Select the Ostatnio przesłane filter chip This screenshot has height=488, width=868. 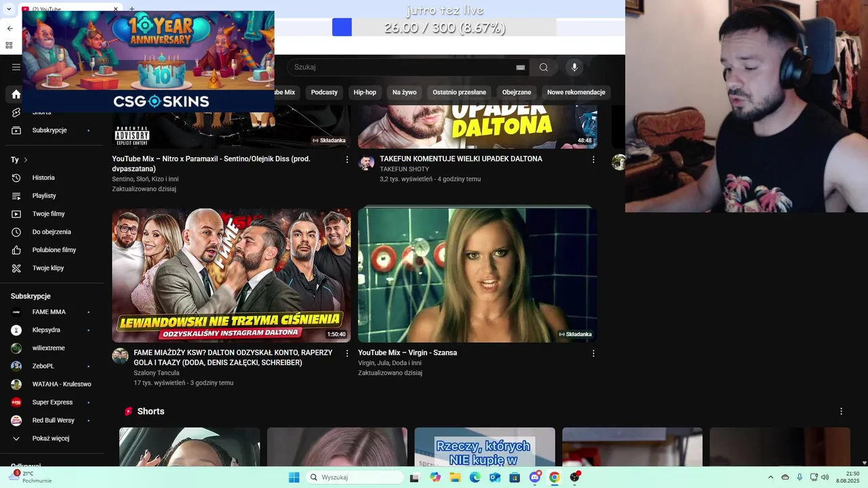tap(459, 92)
